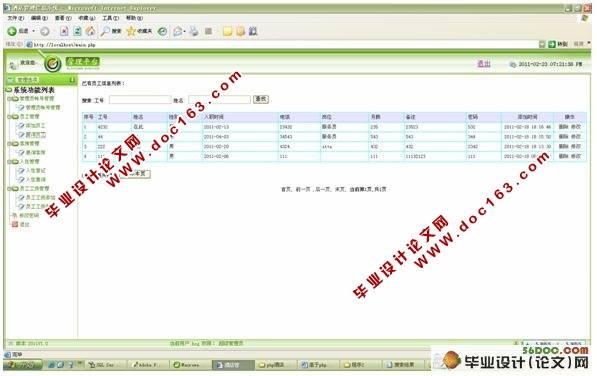
Task: Focus the 姓名 search input field
Action: (x=219, y=100)
